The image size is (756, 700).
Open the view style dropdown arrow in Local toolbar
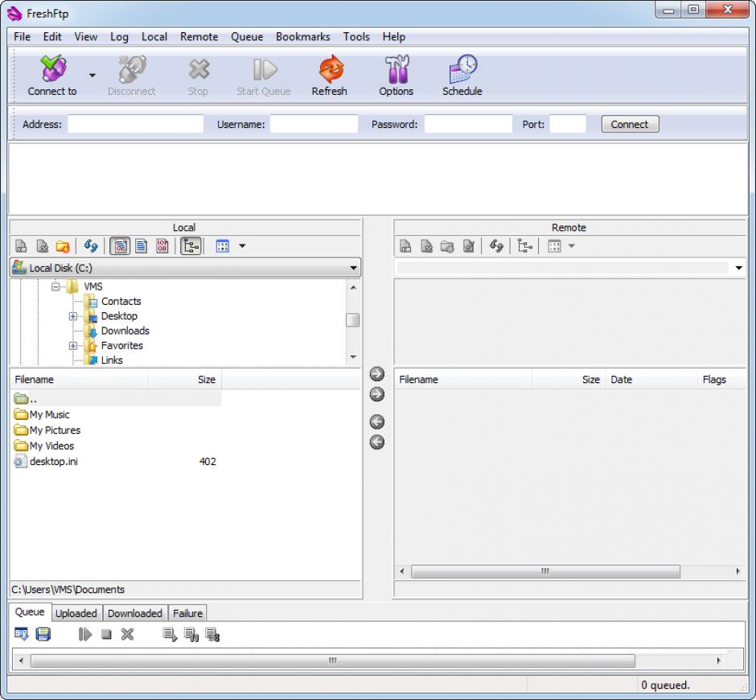coord(243,246)
